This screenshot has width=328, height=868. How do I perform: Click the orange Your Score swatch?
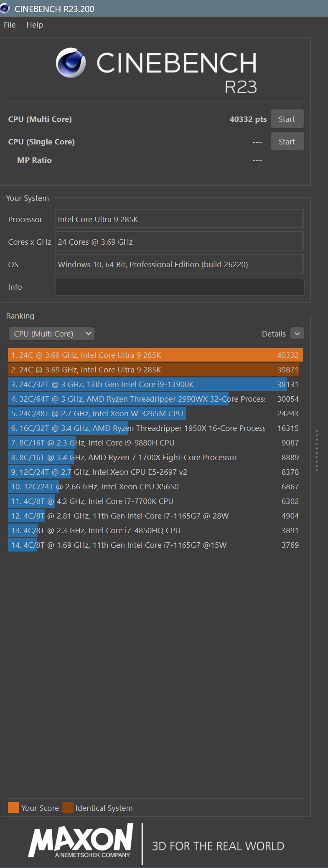(x=13, y=807)
